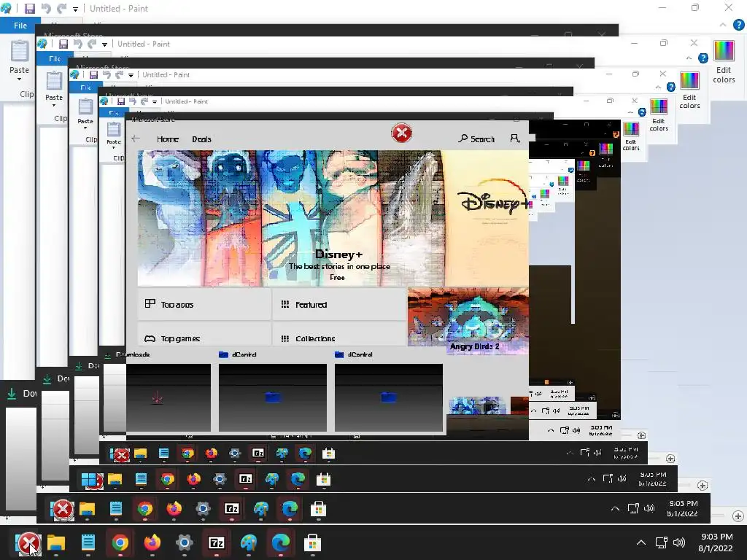Select the Deals tab in Microsoft Store

tap(201, 139)
